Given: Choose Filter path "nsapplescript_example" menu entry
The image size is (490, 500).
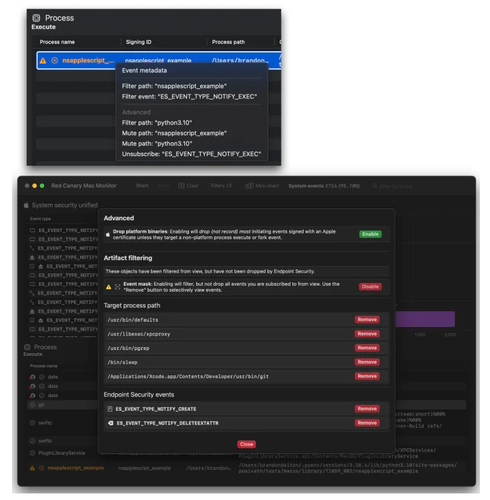Looking at the screenshot, I should 174,86.
